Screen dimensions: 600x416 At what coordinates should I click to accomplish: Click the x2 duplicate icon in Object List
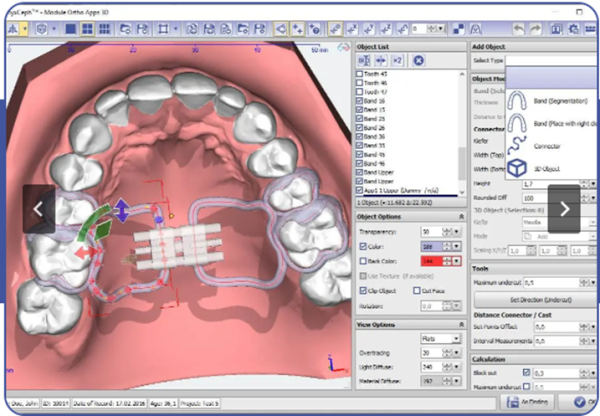pos(398,60)
